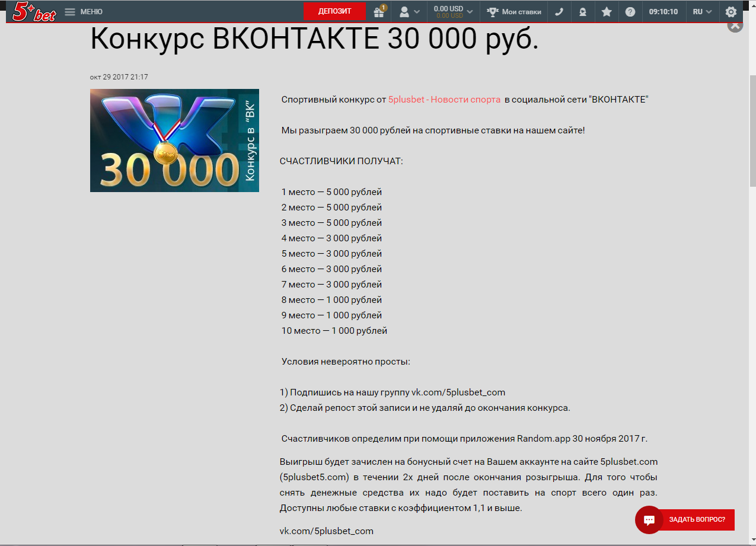Open Мои ставки
The image size is (756, 546).
[x=514, y=11]
